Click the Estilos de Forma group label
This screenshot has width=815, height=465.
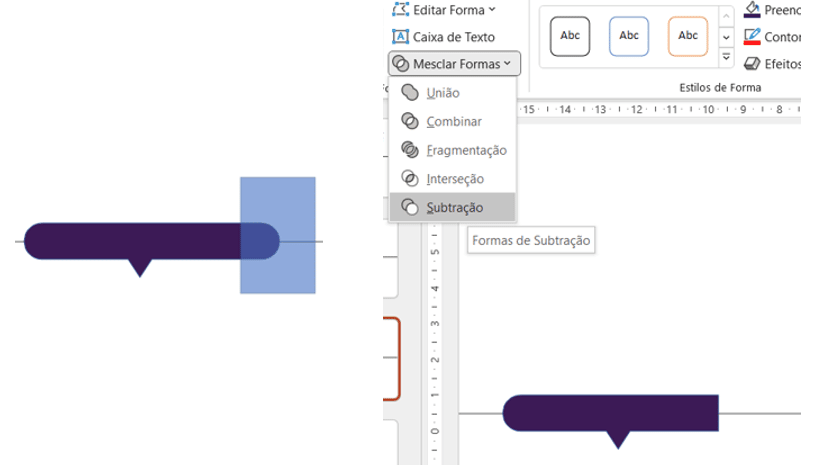coord(720,88)
